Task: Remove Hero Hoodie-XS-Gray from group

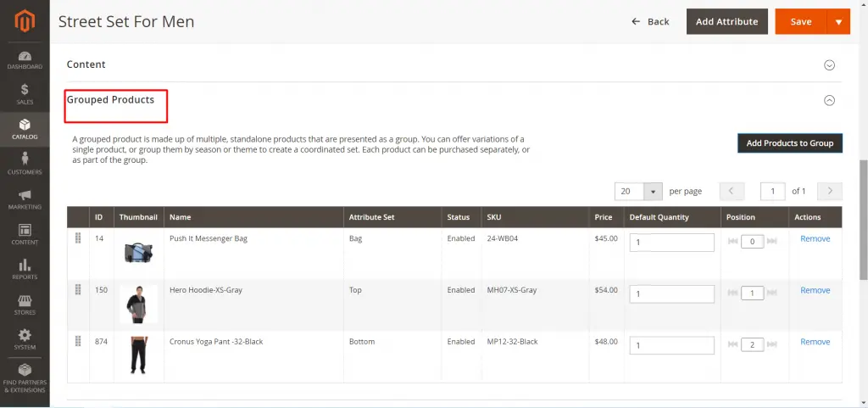Action: coord(815,290)
